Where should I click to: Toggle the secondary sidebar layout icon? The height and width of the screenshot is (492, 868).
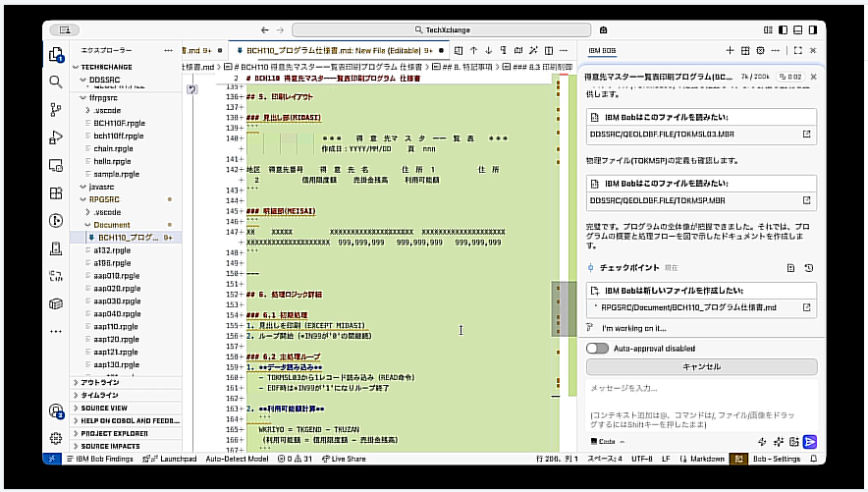point(813,29)
